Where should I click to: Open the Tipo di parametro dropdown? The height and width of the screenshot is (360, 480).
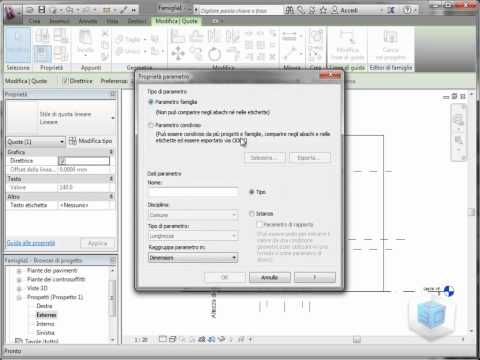click(193, 236)
